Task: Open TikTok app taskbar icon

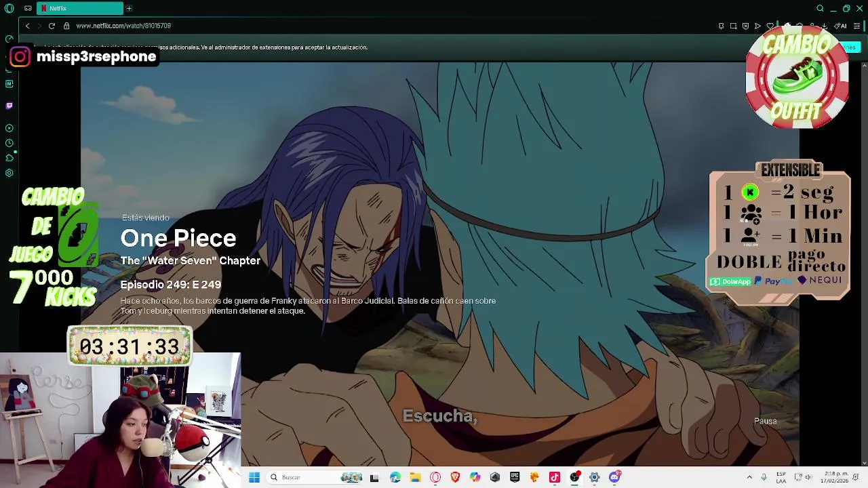Action: (555, 477)
